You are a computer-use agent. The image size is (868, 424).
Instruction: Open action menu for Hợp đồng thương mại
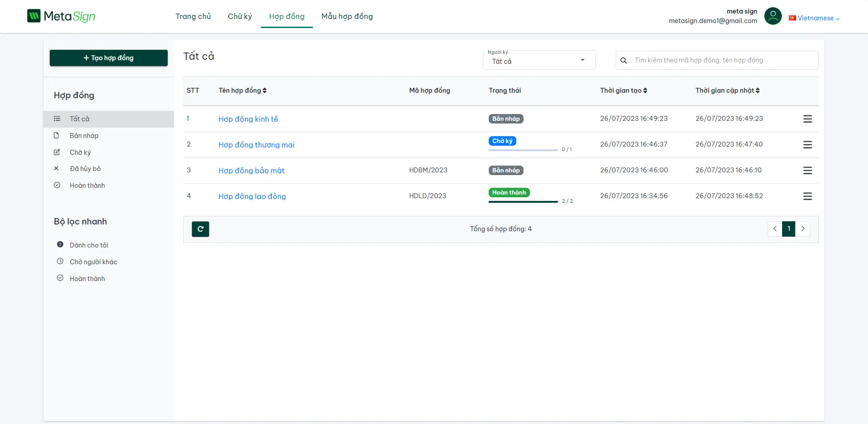(x=807, y=145)
